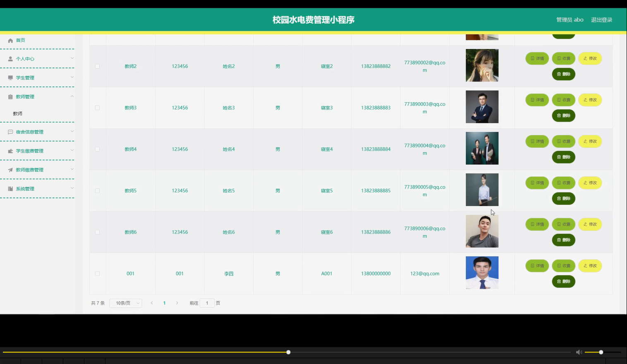Screen dimensions: 627x364
Task: Go to previous page with left arrow
Action: tap(152, 303)
